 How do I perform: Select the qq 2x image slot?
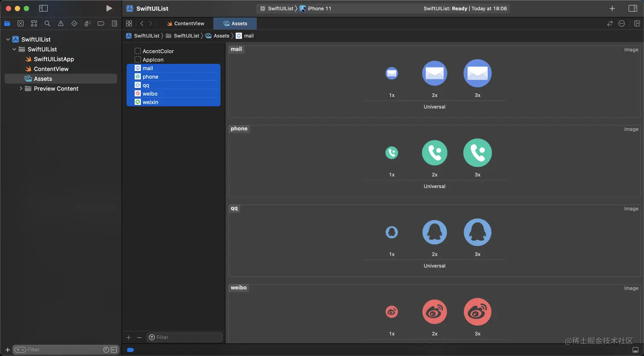click(434, 232)
